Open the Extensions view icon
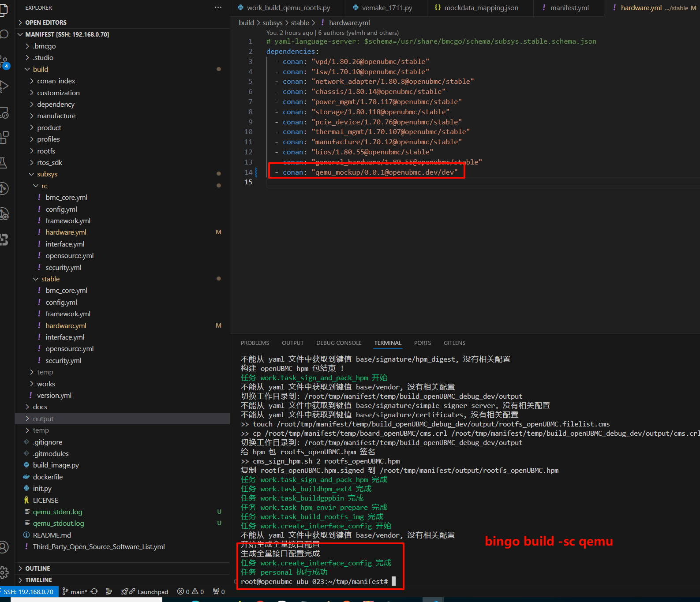 4,137
